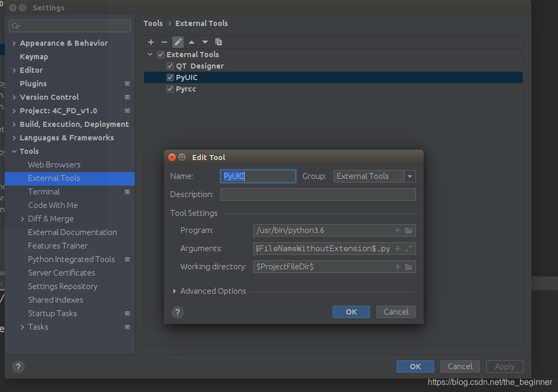This screenshot has height=392, width=558.
Task: Select Terminal settings
Action: 44,192
